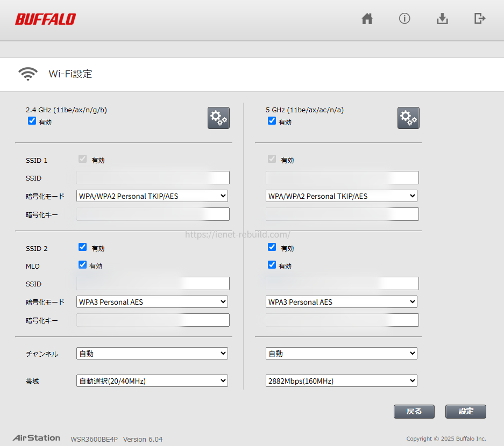This screenshot has height=446, width=504.
Task: Click 2.4 GHz SSID 2 name field
Action: click(x=153, y=284)
